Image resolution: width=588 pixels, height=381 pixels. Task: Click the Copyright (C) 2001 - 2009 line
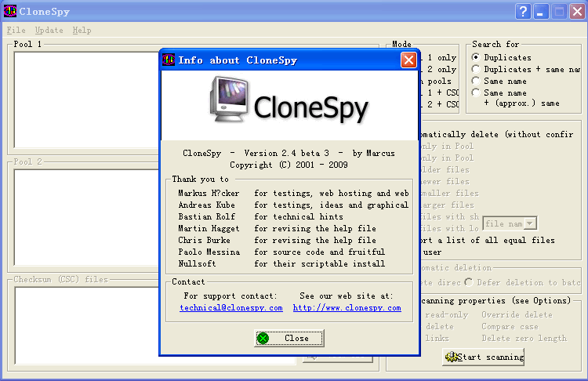coord(289,165)
